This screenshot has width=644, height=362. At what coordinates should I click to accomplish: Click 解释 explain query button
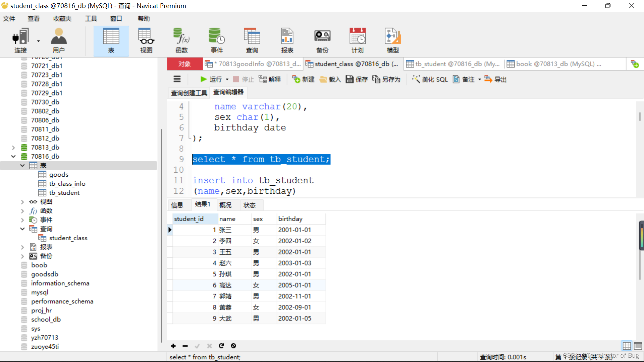coord(270,79)
